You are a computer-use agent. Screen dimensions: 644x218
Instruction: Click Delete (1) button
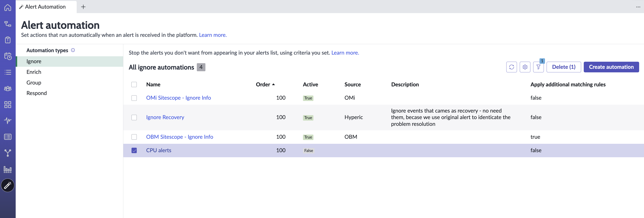[x=563, y=67]
